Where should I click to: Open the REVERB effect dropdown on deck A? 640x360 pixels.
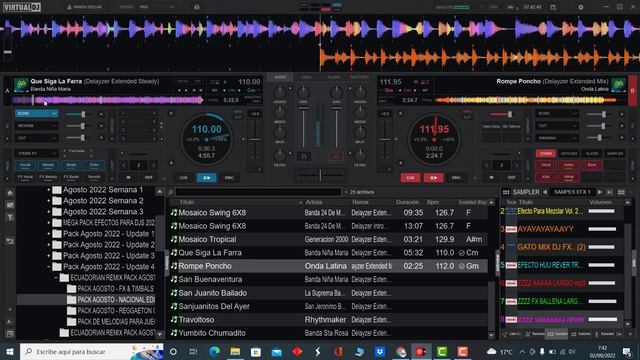click(36, 126)
